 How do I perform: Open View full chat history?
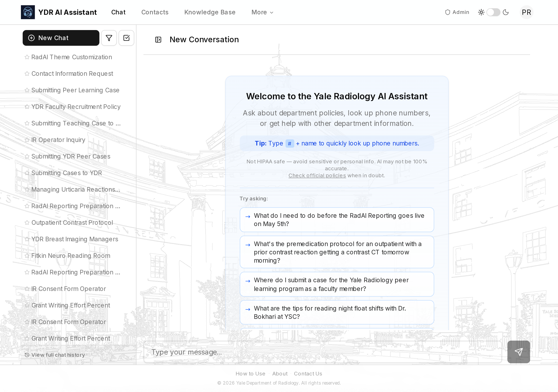tap(55, 355)
